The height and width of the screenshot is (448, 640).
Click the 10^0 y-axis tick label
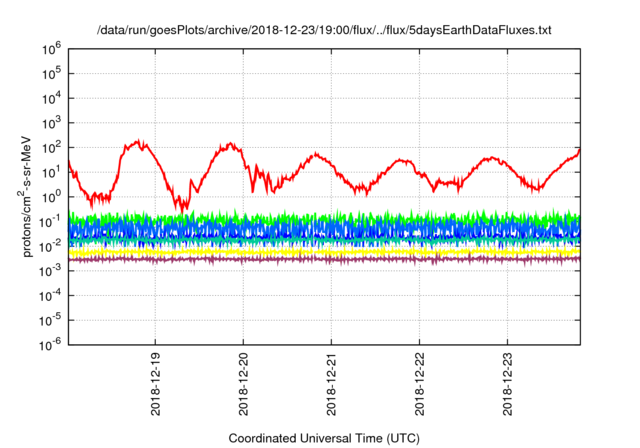(51, 197)
